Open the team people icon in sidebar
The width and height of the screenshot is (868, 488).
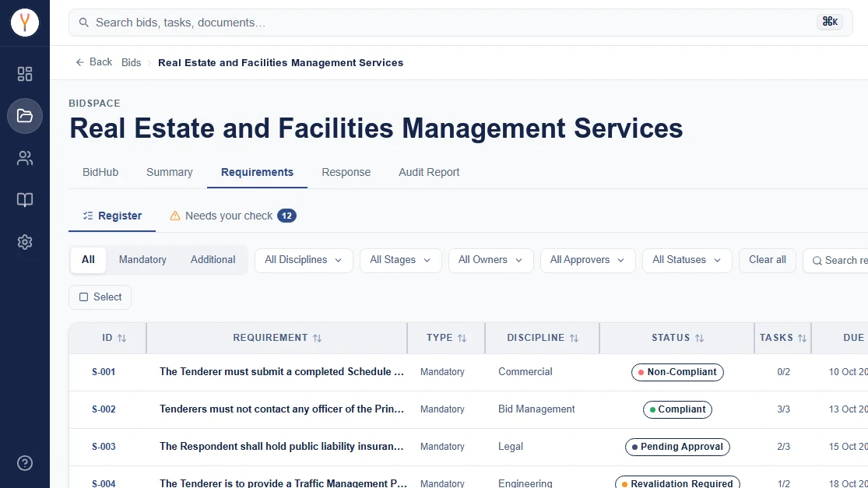pos(25,158)
